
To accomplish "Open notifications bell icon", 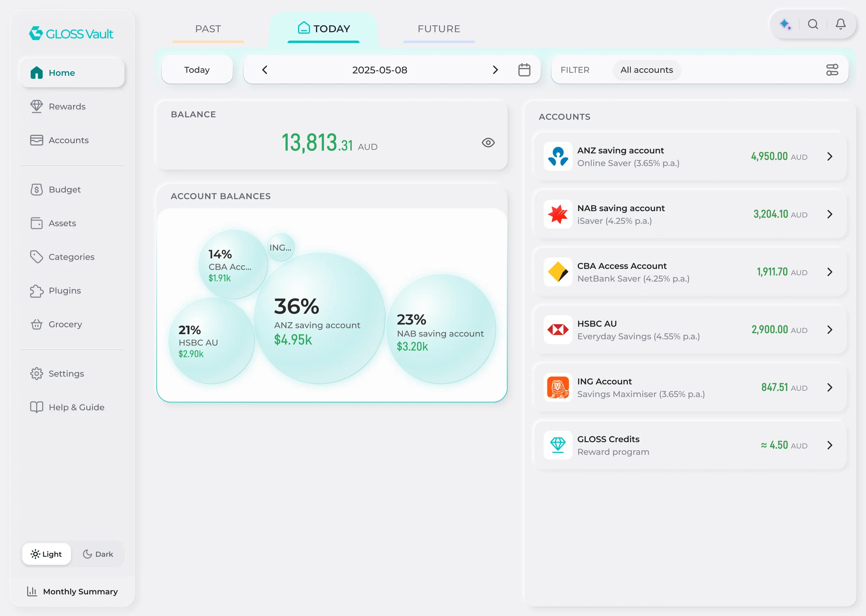I will (841, 24).
